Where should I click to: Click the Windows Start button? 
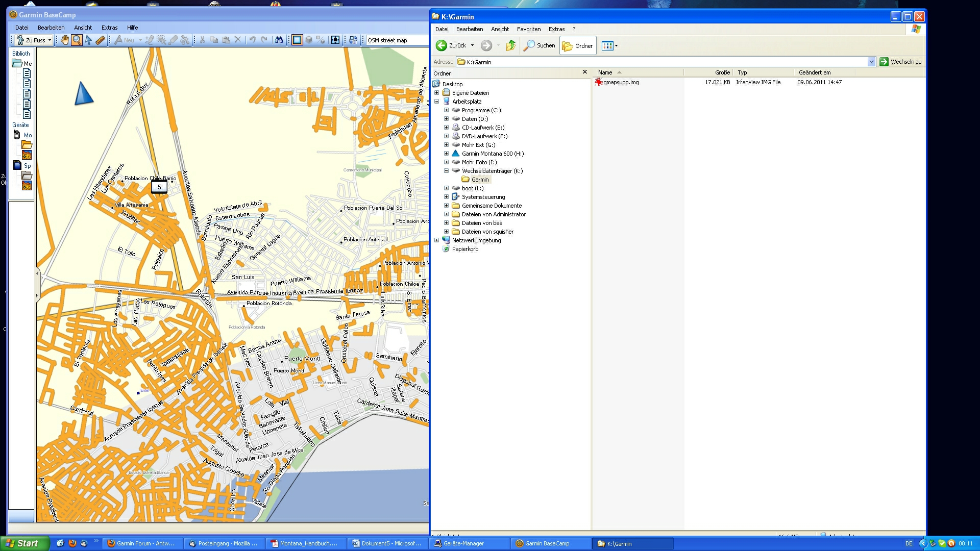pyautogui.click(x=25, y=543)
